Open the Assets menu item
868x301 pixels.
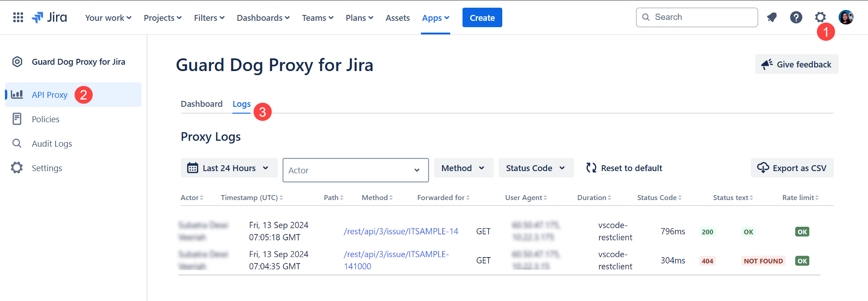click(397, 18)
